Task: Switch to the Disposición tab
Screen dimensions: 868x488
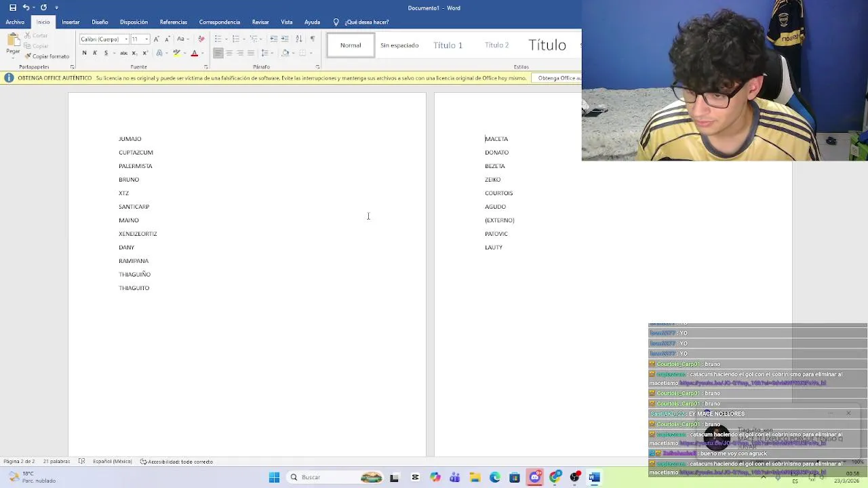Action: coord(134,22)
